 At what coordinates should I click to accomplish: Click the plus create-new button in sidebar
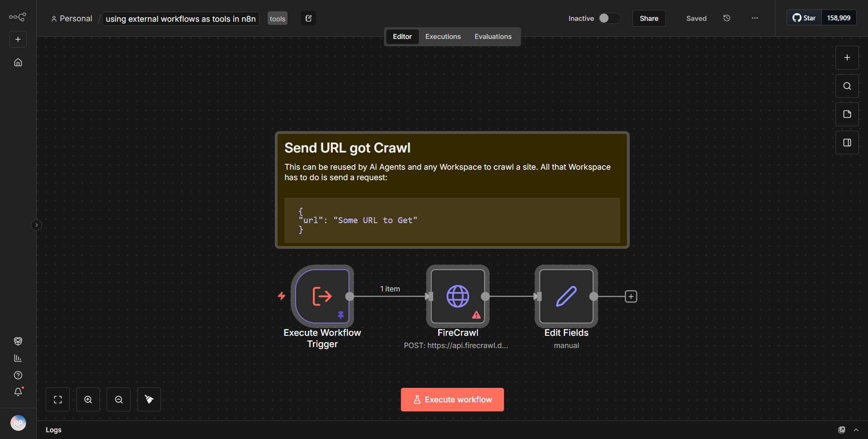pos(18,39)
